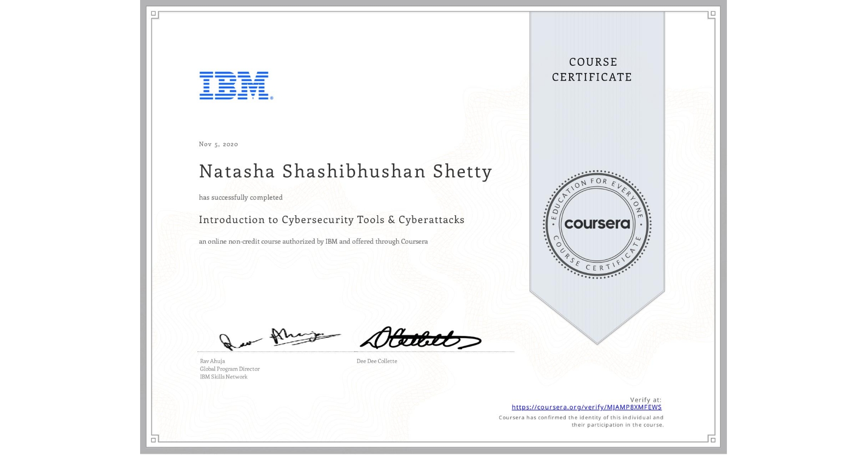Screen dimensions: 868x455
Task: Click the 'an online non-credit course' line
Action: [x=313, y=241]
